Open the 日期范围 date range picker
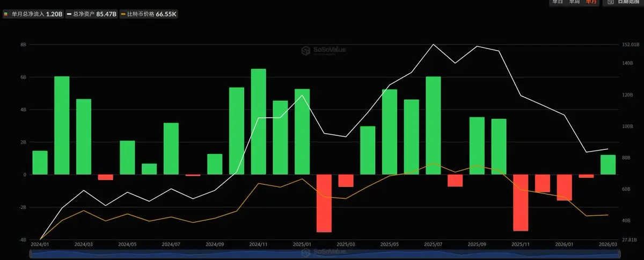 623,2
